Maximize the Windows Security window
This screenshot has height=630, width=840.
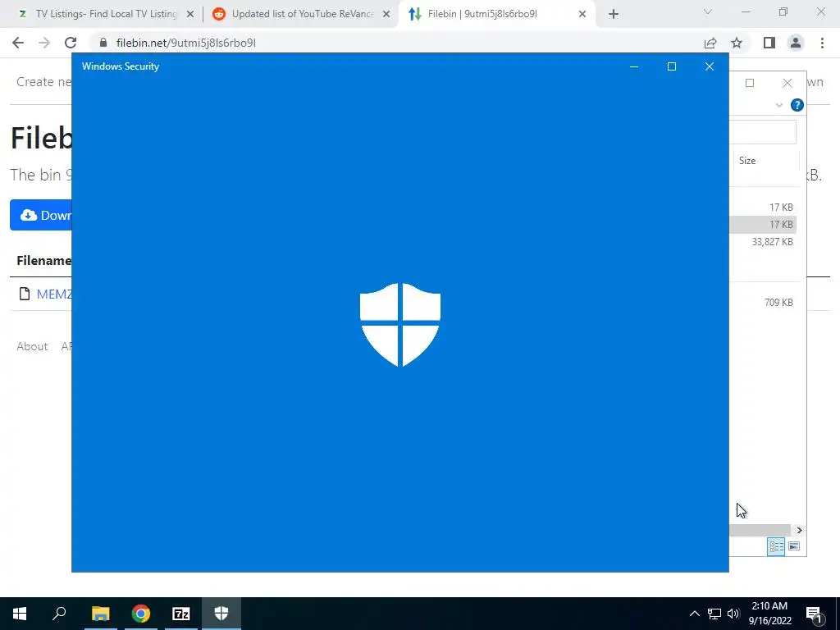(x=672, y=66)
